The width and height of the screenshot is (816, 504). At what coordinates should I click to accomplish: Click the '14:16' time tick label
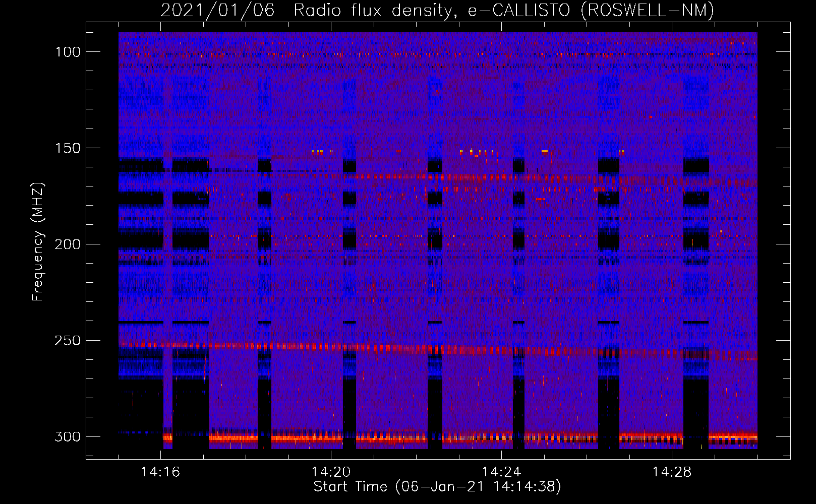[160, 472]
